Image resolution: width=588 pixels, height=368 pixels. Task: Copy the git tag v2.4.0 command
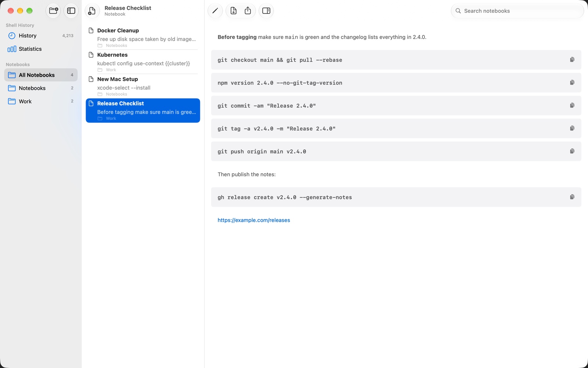[x=572, y=128]
